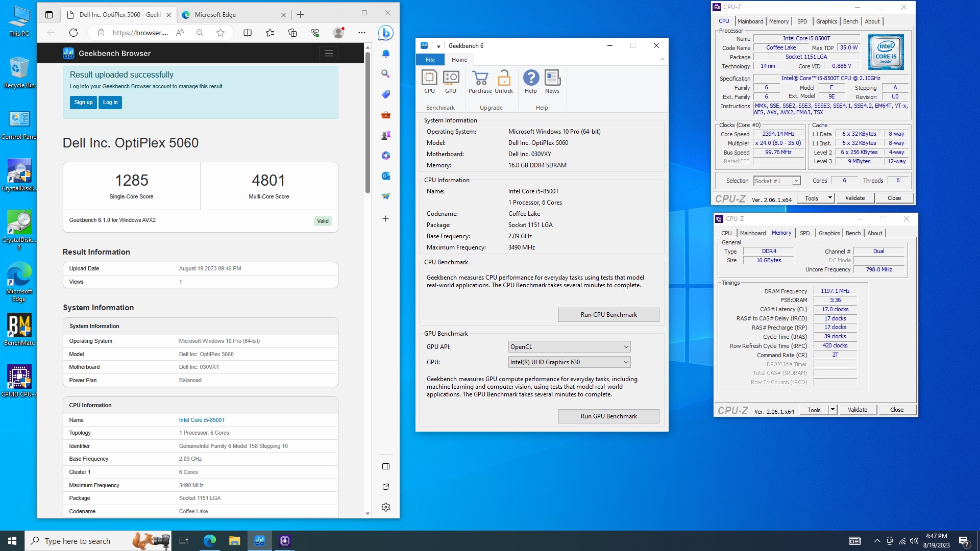Image resolution: width=980 pixels, height=551 pixels.
Task: Open the Intel Core i5-8500T link
Action: pos(202,420)
